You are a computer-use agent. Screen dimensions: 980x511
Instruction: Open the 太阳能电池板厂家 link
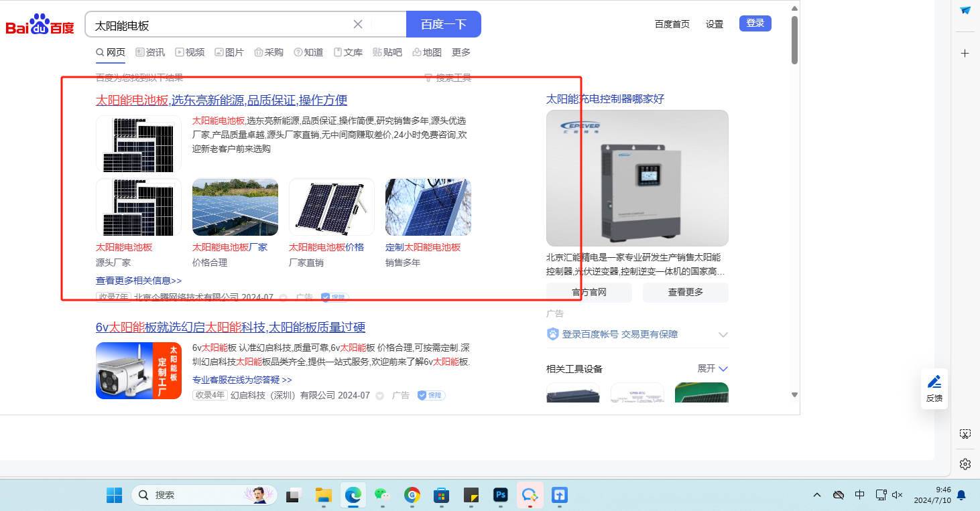[x=230, y=247]
